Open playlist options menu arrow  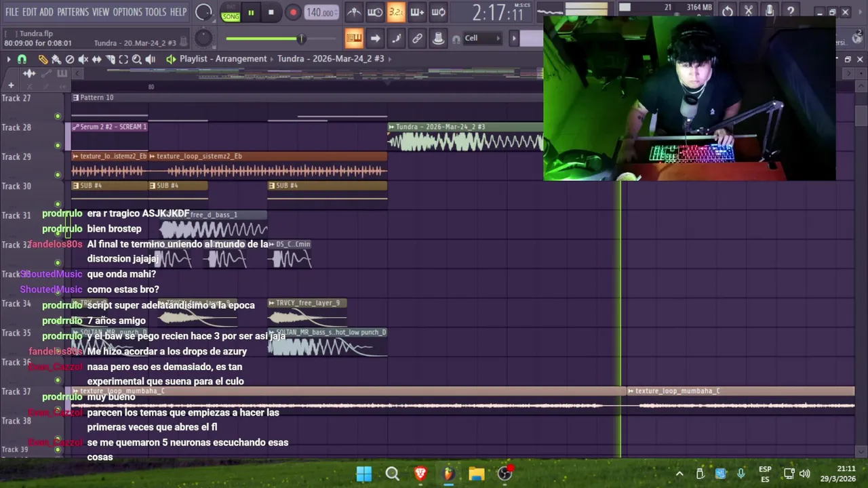(x=8, y=59)
